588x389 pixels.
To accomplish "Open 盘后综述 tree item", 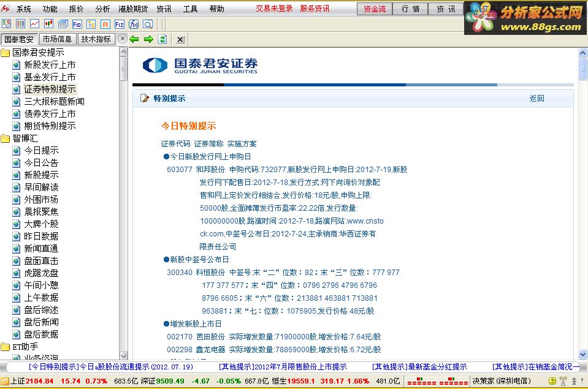I will click(x=41, y=310).
